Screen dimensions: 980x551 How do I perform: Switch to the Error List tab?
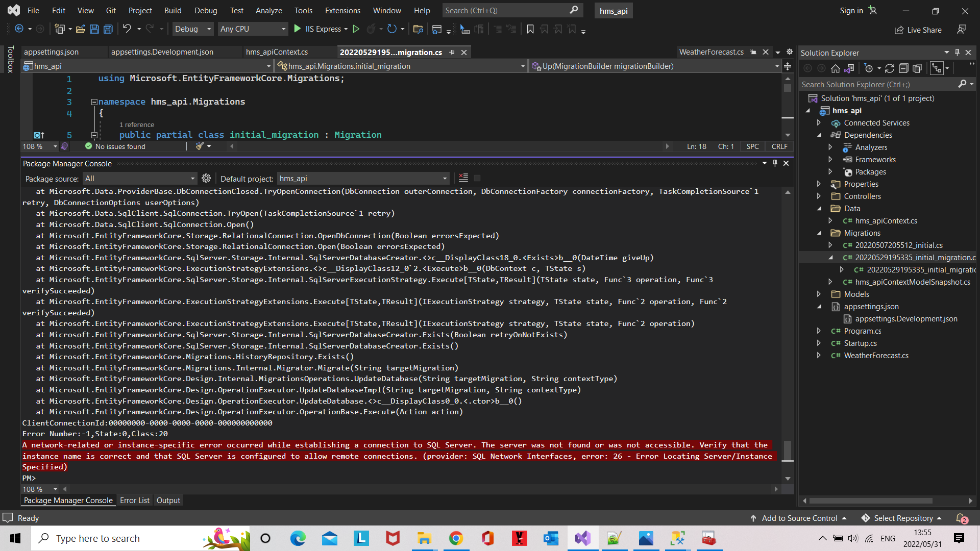point(134,500)
